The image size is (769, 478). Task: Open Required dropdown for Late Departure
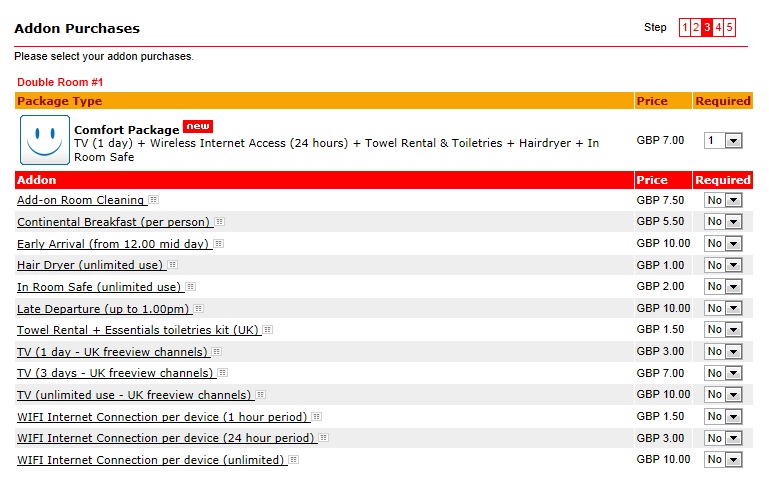[x=723, y=309]
